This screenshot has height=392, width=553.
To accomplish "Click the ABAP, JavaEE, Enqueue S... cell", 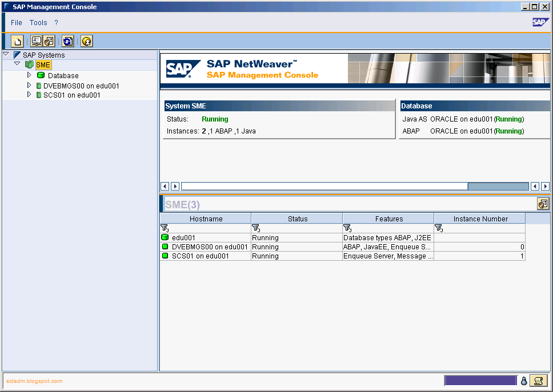I will [x=388, y=247].
